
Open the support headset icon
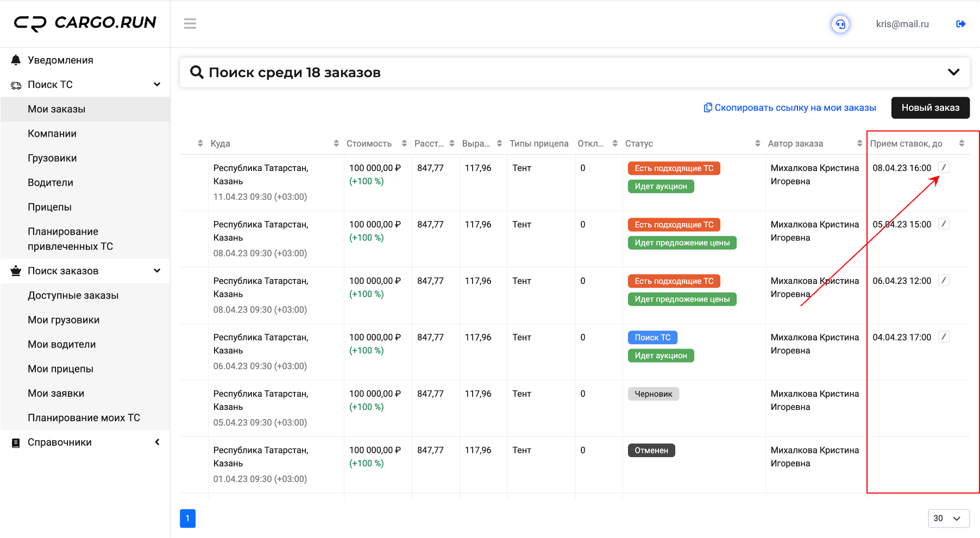[840, 24]
